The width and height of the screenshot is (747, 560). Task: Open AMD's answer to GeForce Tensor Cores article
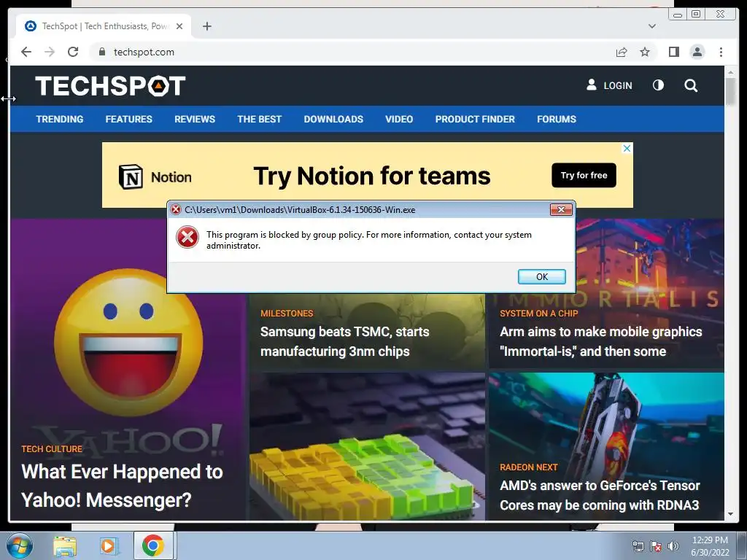tap(600, 495)
